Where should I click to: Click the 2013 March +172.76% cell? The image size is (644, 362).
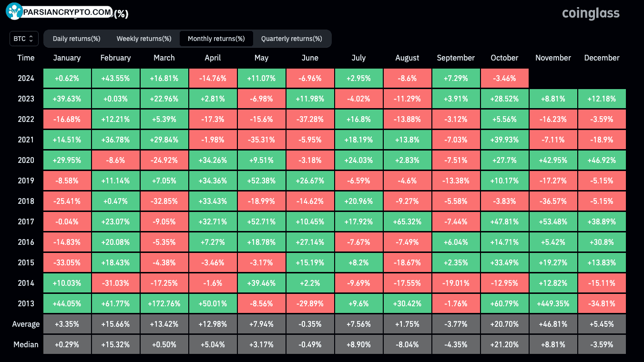pyautogui.click(x=164, y=303)
